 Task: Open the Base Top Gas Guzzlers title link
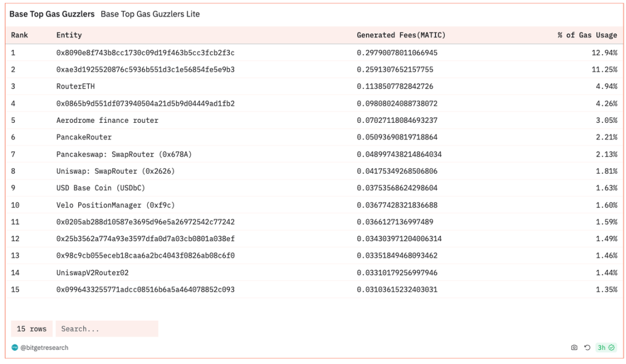coord(52,14)
